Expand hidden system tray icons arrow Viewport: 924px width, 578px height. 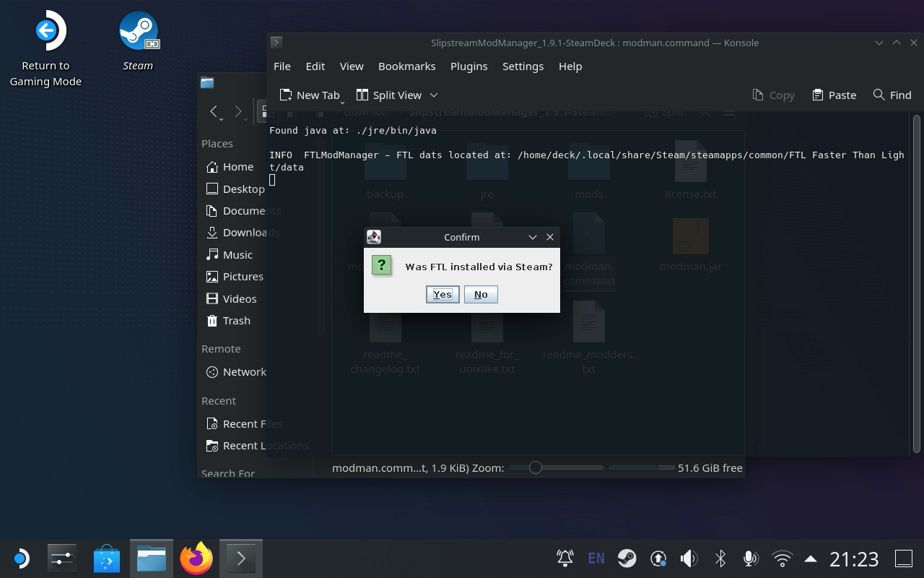click(x=809, y=558)
